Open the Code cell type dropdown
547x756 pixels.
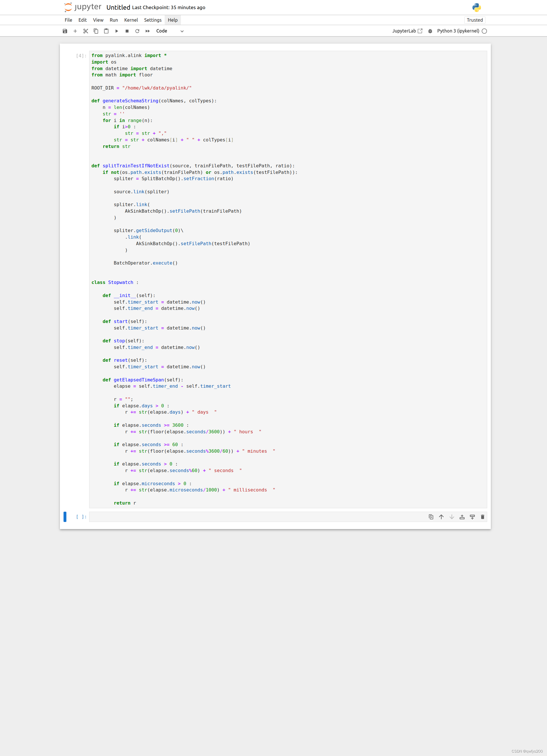coord(170,31)
